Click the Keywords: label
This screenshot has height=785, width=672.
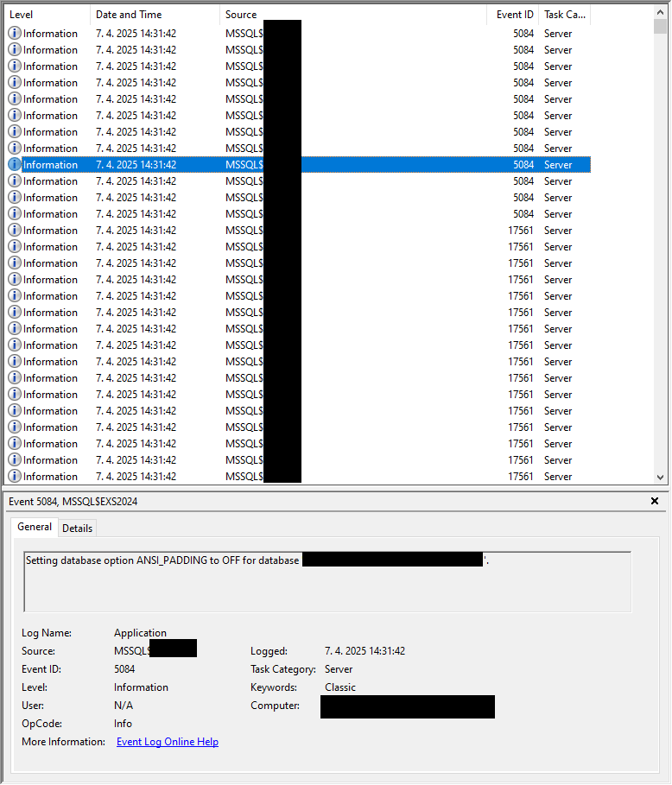(x=274, y=687)
